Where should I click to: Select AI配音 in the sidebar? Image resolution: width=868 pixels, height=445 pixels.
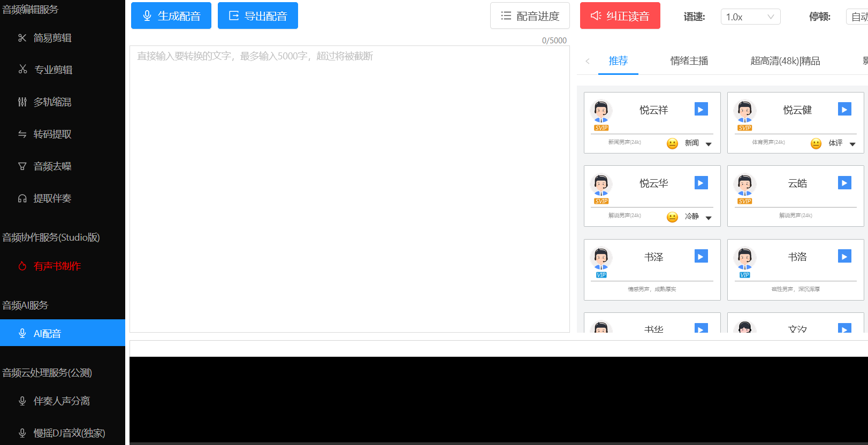(x=63, y=333)
